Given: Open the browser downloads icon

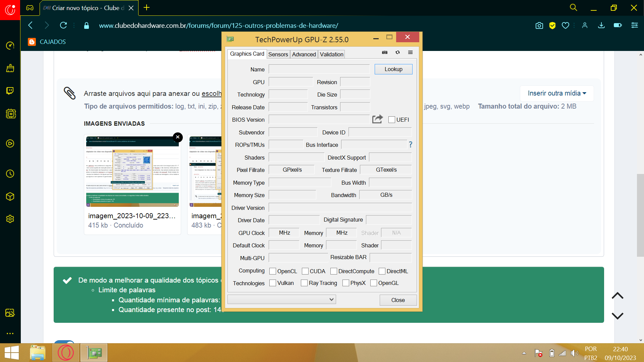Looking at the screenshot, I should 601,25.
